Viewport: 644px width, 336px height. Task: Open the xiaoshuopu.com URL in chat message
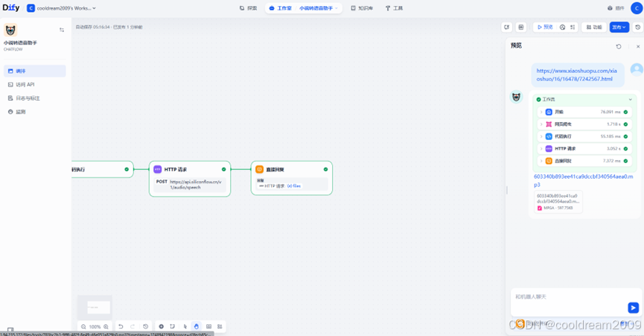577,75
